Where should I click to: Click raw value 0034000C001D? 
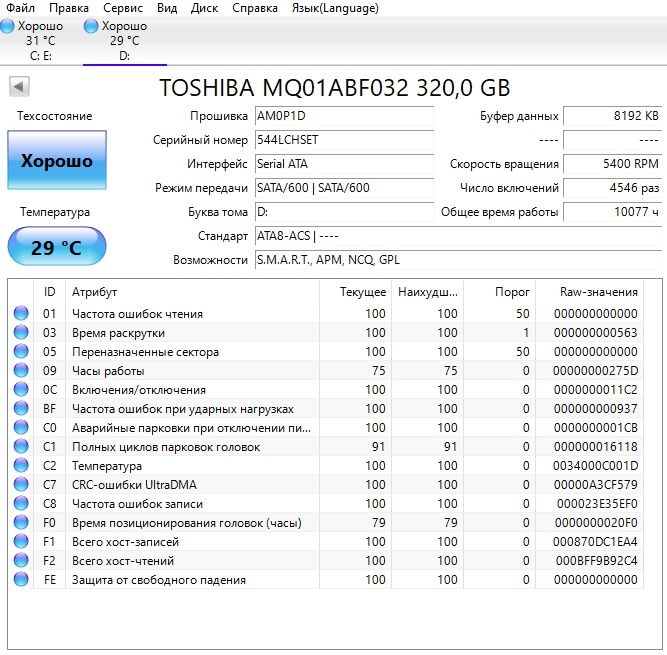[x=596, y=466]
